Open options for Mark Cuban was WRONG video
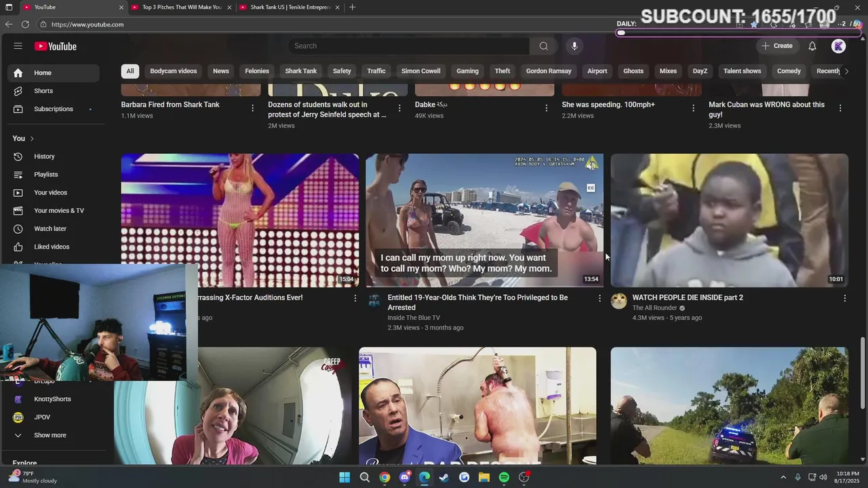 click(x=840, y=108)
